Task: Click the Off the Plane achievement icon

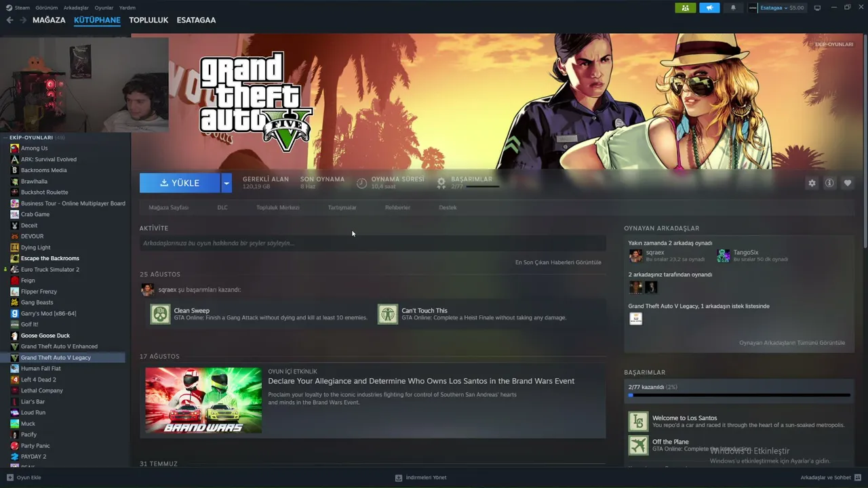Action: click(x=638, y=445)
